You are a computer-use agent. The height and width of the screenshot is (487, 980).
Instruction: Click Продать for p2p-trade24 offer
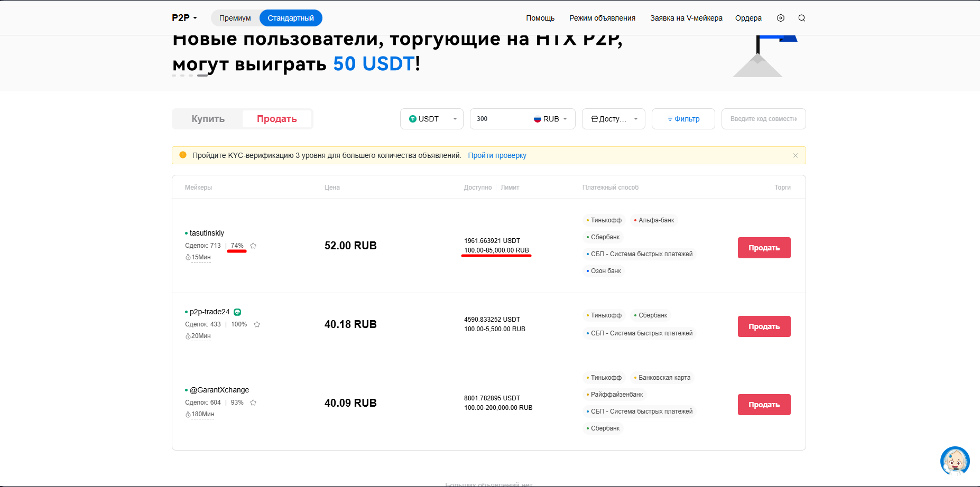pos(764,326)
